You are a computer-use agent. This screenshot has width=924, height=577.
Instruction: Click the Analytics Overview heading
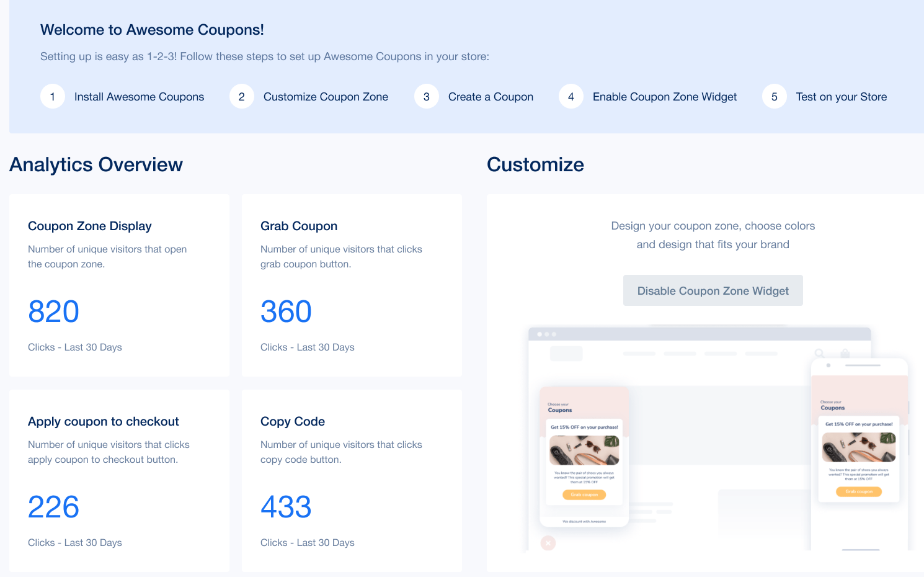click(x=96, y=164)
